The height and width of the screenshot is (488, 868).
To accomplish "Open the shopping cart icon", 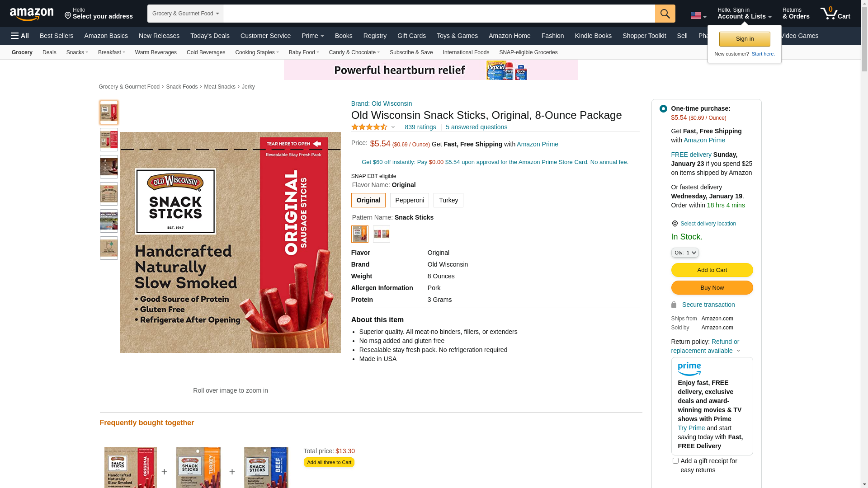I will [x=835, y=13].
